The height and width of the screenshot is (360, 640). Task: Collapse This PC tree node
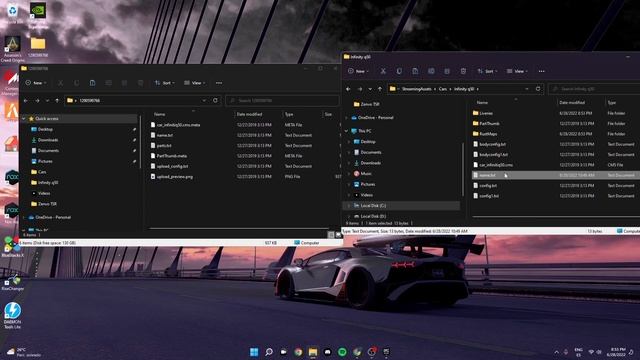pos(347,131)
